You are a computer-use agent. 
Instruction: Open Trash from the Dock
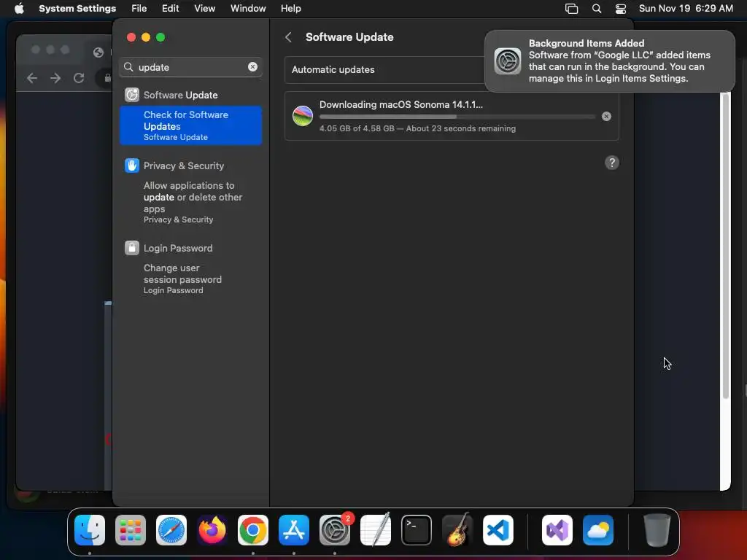pos(657,530)
